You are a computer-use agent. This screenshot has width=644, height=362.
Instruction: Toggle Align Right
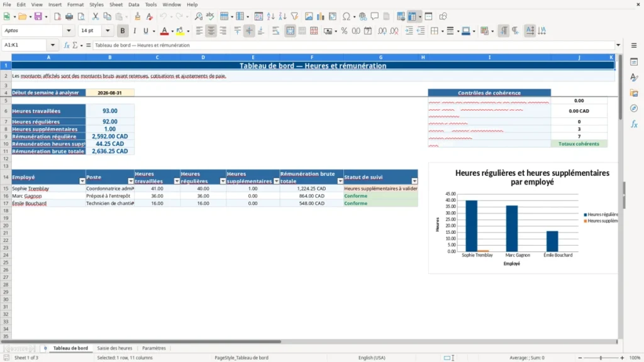[223, 31]
